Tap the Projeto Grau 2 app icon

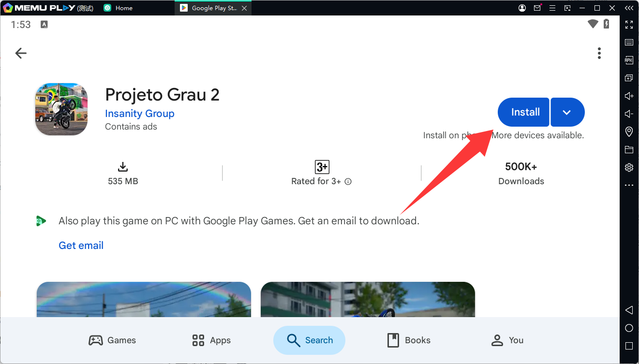pyautogui.click(x=61, y=109)
